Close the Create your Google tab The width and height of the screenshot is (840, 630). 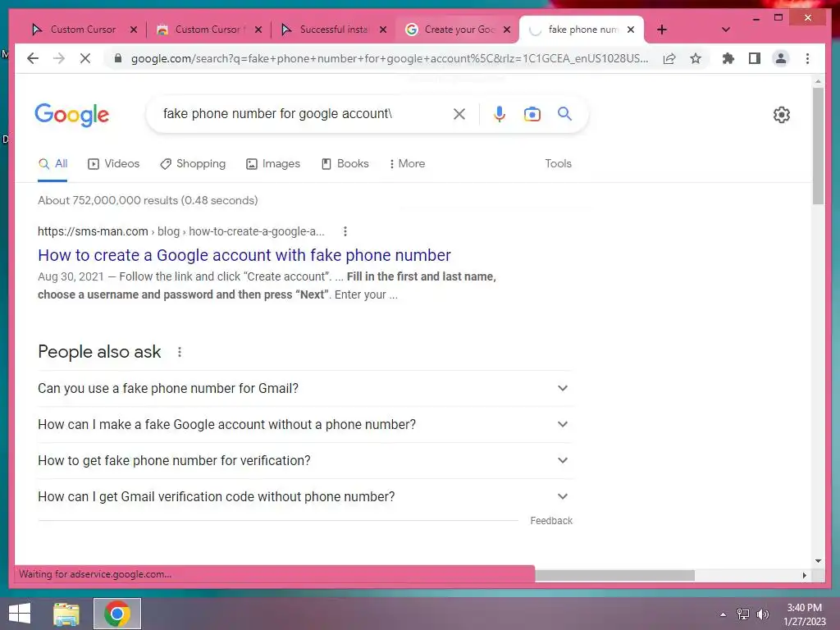click(507, 30)
